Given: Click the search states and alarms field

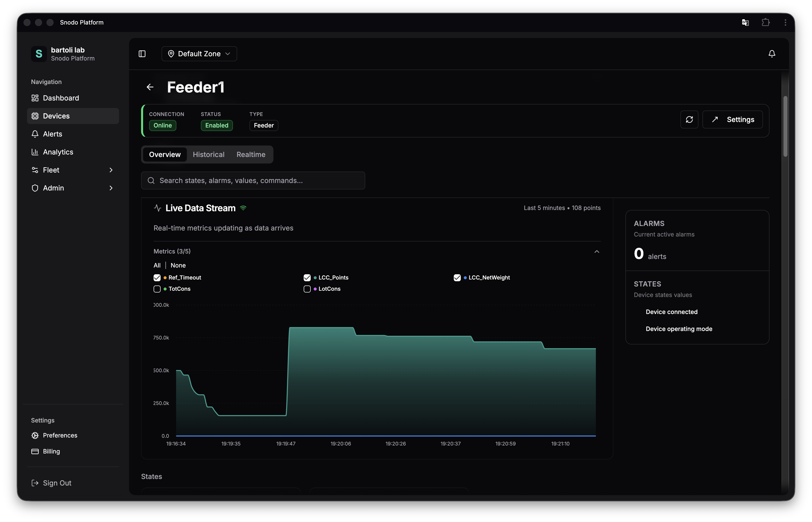Looking at the screenshot, I should click(253, 180).
